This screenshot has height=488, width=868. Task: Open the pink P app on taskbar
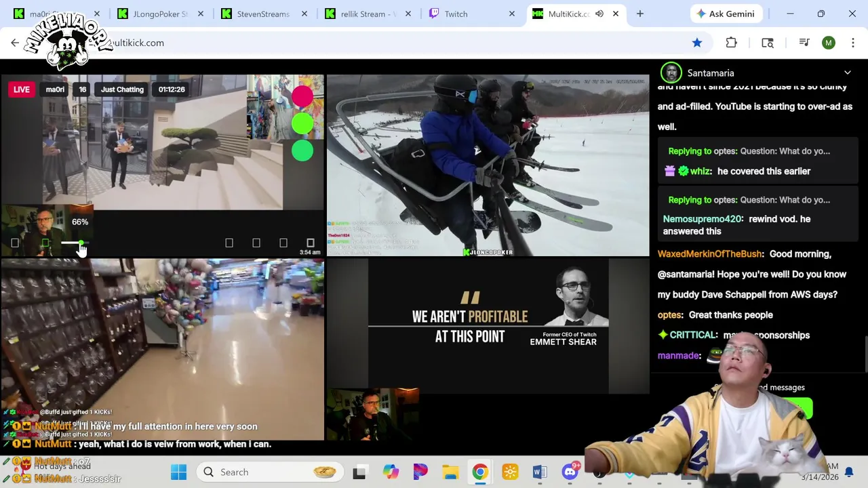(x=420, y=472)
